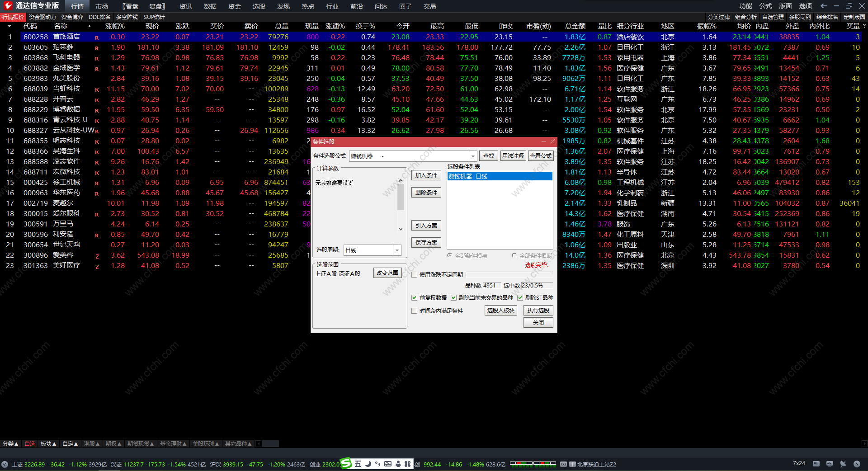Open the 选股 top menu
868x471 pixels.
(259, 6)
